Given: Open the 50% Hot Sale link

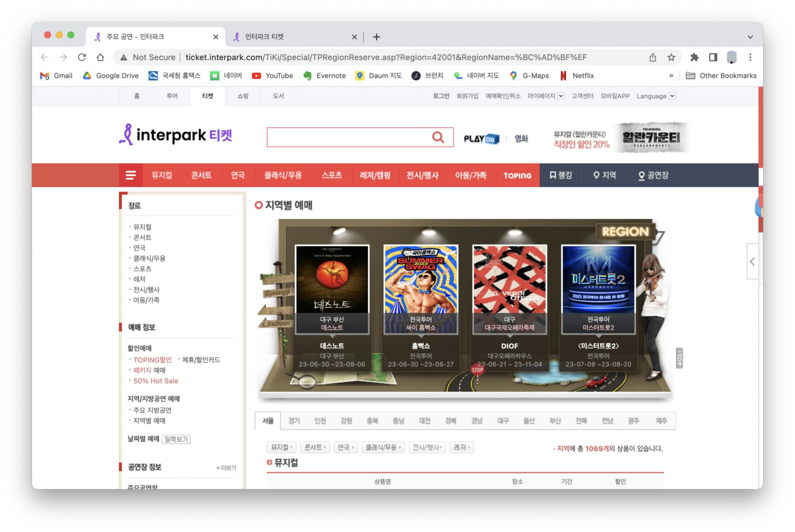Looking at the screenshot, I should click(x=156, y=381).
